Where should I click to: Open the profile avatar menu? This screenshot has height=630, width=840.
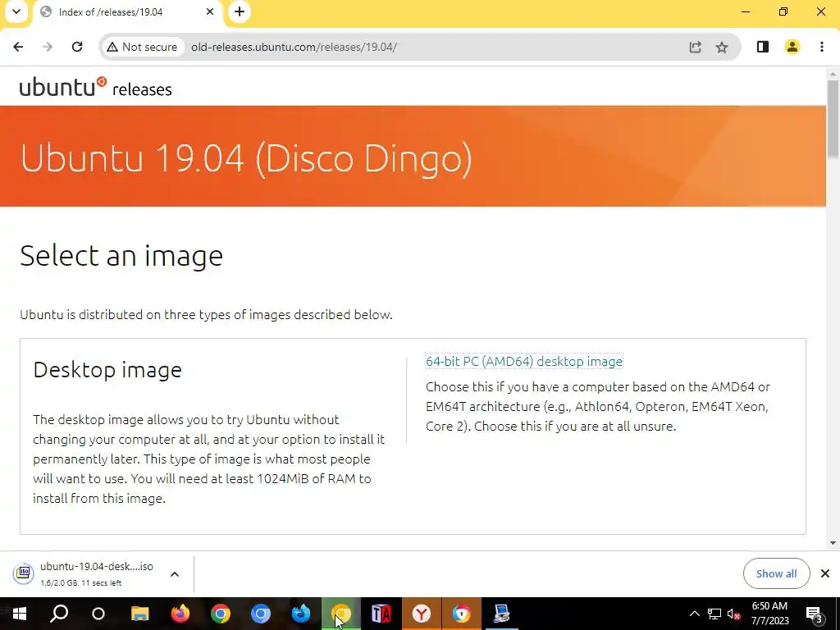(792, 47)
